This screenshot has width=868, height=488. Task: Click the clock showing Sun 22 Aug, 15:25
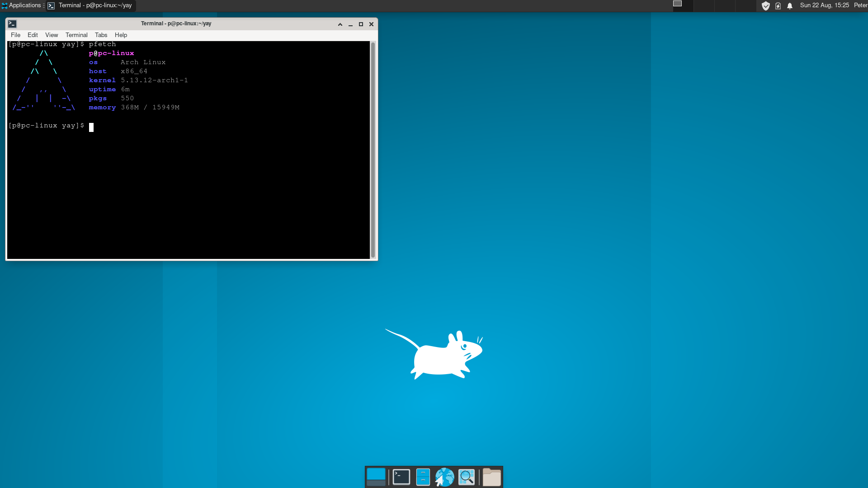pos(825,5)
